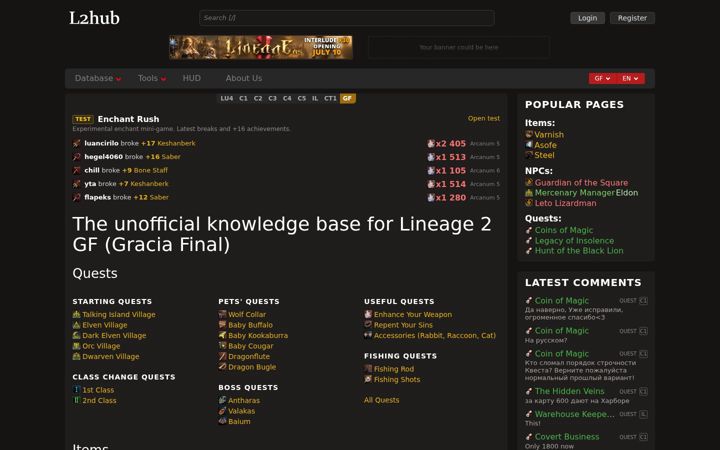720x450 pixels.
Task: Click the Login button
Action: (587, 18)
